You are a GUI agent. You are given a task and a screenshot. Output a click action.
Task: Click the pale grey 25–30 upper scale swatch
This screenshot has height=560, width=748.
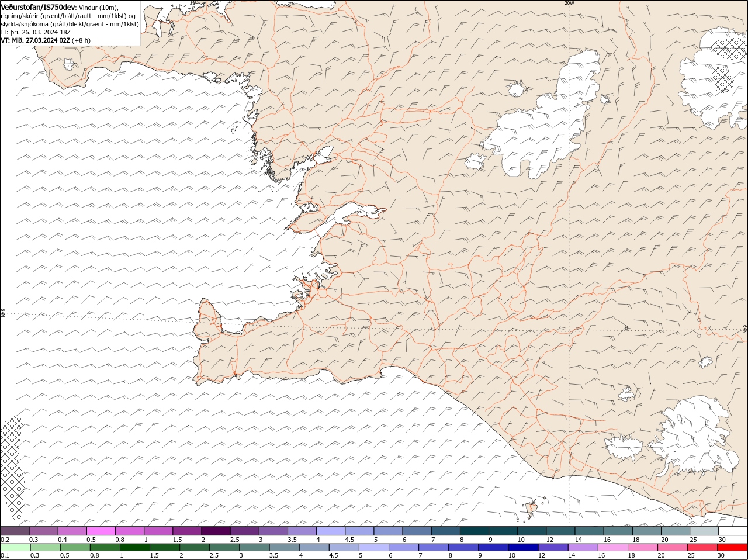(x=704, y=531)
